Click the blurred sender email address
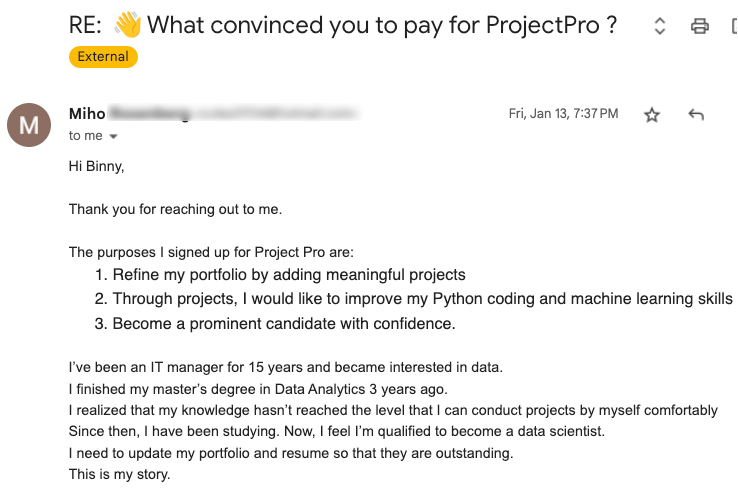 coord(272,114)
